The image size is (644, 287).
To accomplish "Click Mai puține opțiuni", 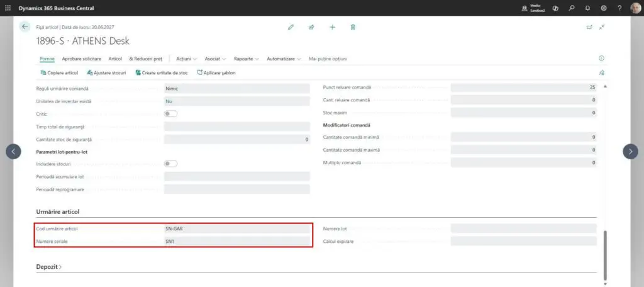I will coord(328,59).
